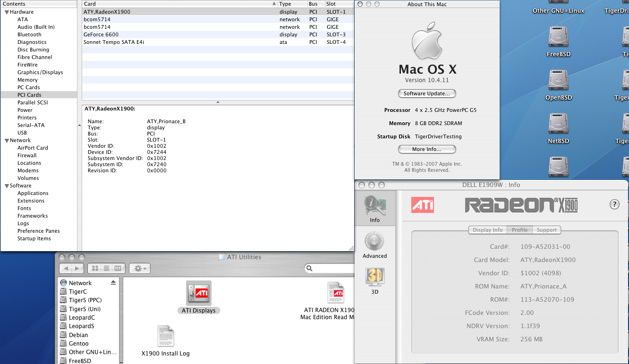Select the GeForce 6600 card row

coord(218,34)
